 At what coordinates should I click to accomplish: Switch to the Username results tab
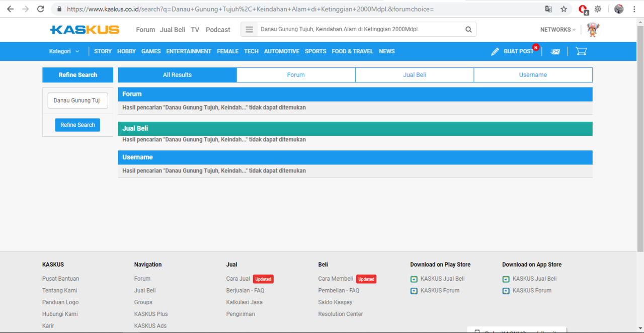coord(533,75)
